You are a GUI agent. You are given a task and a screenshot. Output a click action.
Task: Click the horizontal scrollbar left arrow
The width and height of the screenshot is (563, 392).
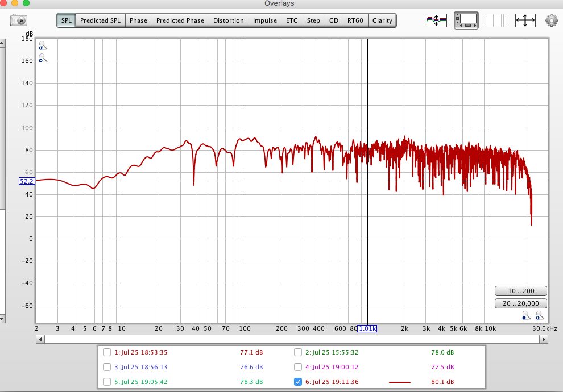[x=40, y=339]
